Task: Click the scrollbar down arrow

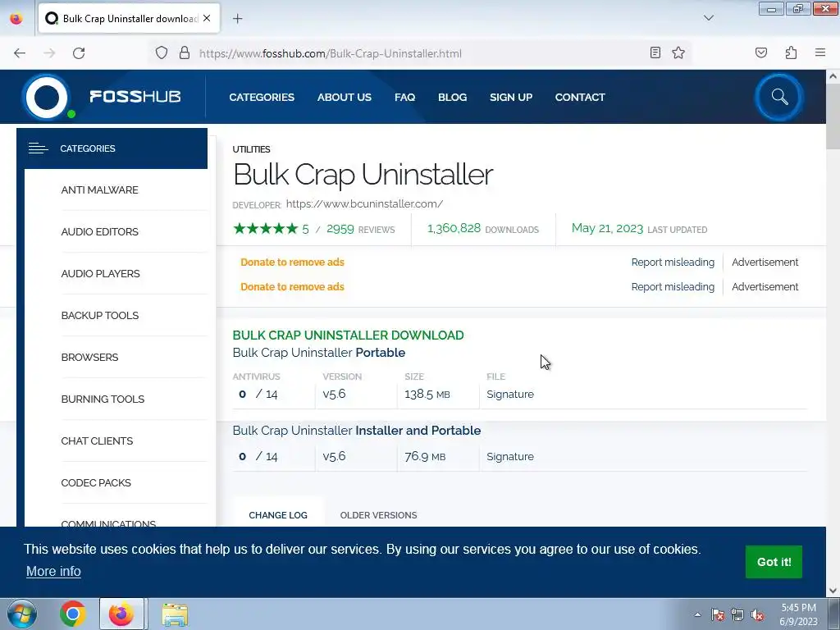Action: click(833, 591)
